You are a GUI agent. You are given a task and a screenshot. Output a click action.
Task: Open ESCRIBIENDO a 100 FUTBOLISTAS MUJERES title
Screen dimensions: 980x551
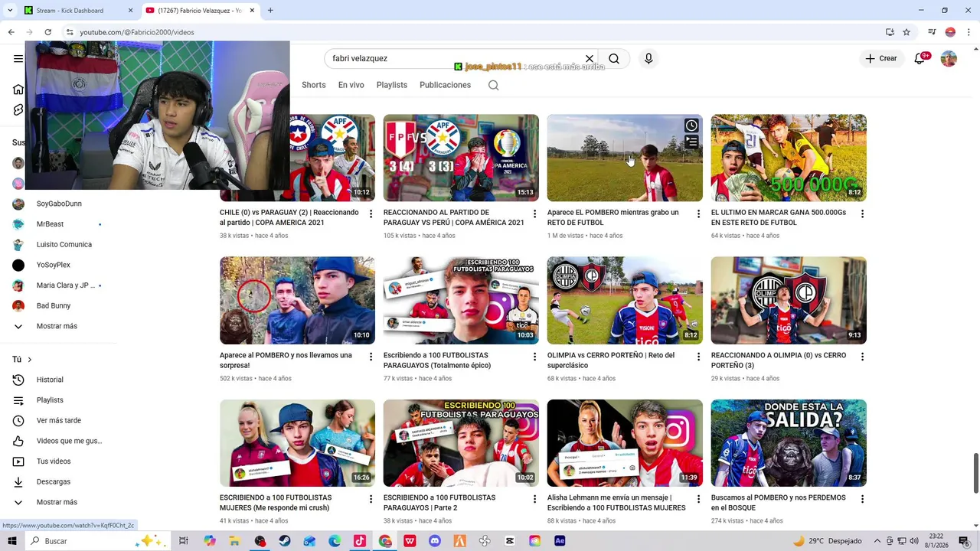[x=275, y=503]
